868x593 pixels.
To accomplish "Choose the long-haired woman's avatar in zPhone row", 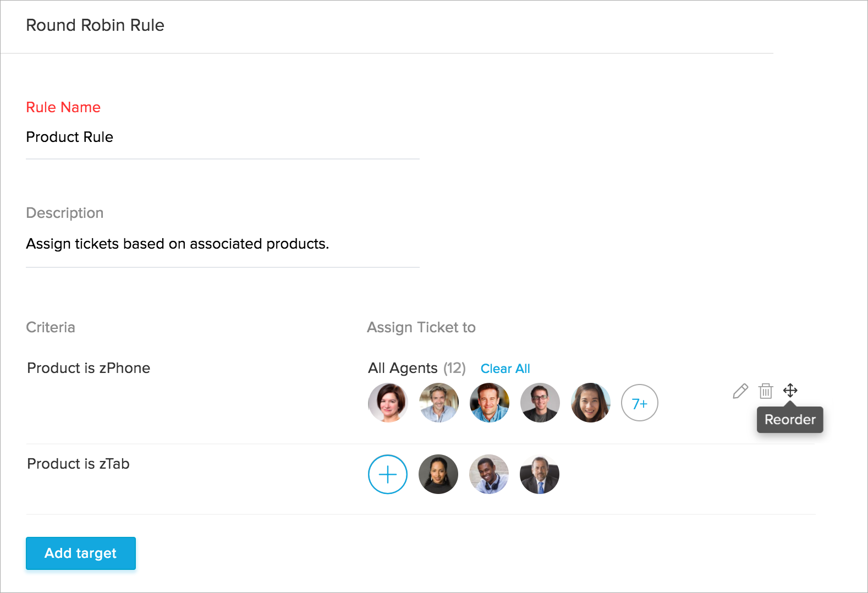I will click(x=591, y=403).
